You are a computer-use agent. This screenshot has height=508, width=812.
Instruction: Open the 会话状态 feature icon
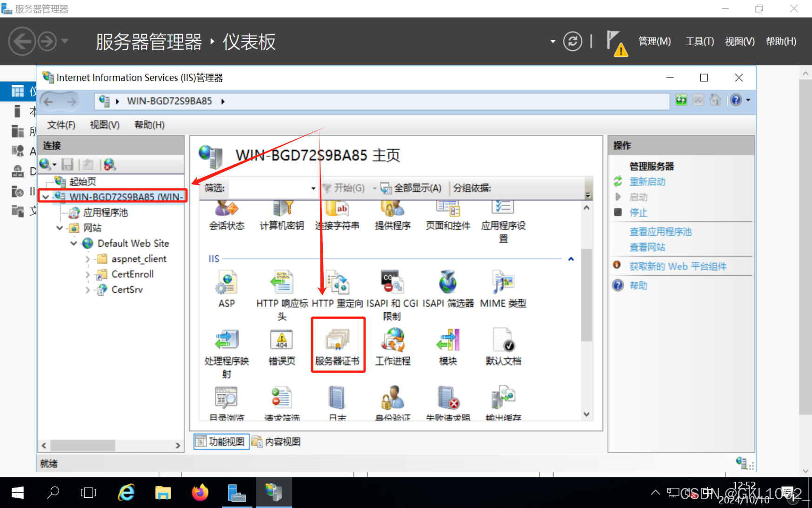coord(226,216)
